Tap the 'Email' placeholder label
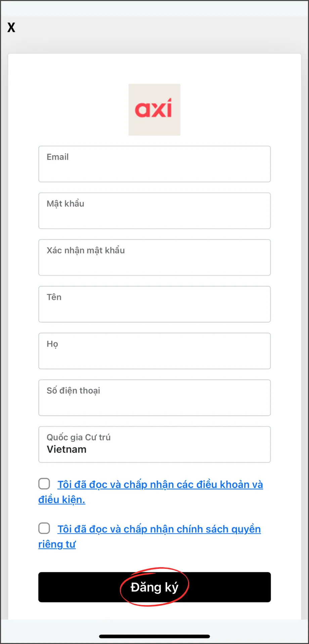Viewport: 309px width, 644px height. pos(58,157)
